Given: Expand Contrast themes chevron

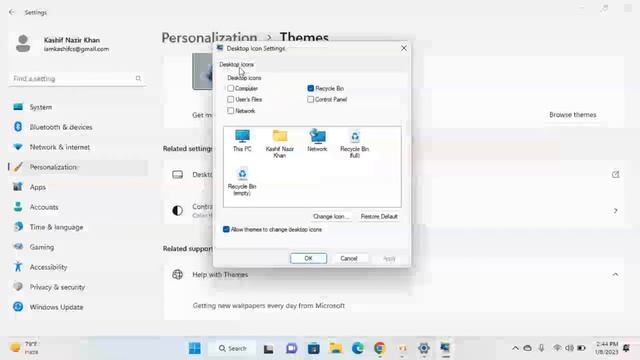Looking at the screenshot, I should click(615, 211).
